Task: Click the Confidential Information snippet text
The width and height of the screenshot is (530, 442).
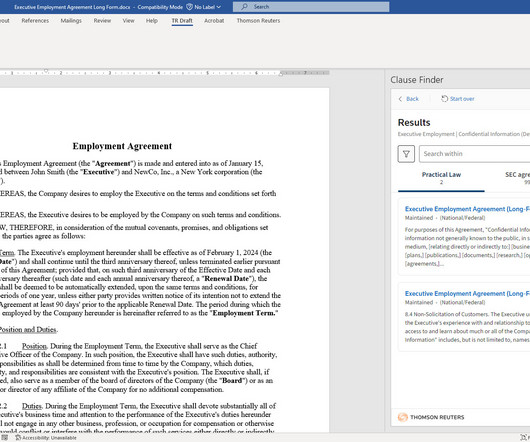Action: point(467,247)
